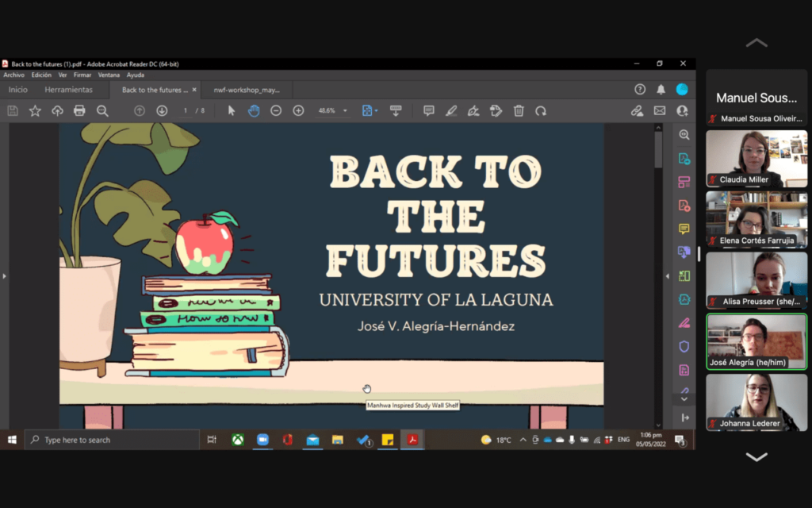Viewport: 812px width, 508px height.
Task: Open Zoom app in taskbar
Action: 262,440
